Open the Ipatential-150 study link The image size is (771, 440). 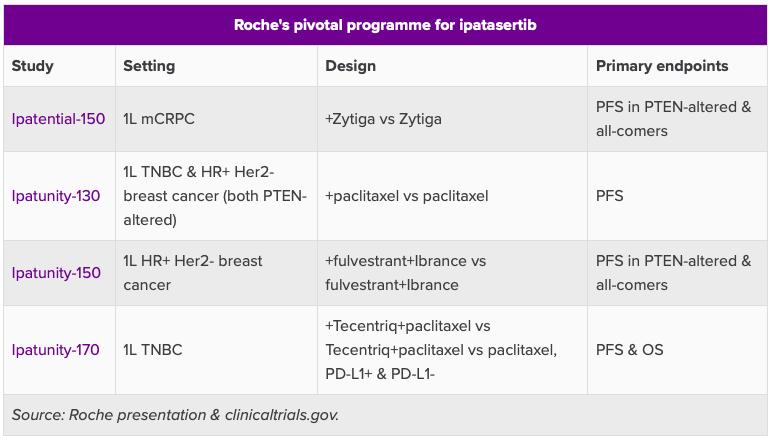pyautogui.click(x=58, y=119)
